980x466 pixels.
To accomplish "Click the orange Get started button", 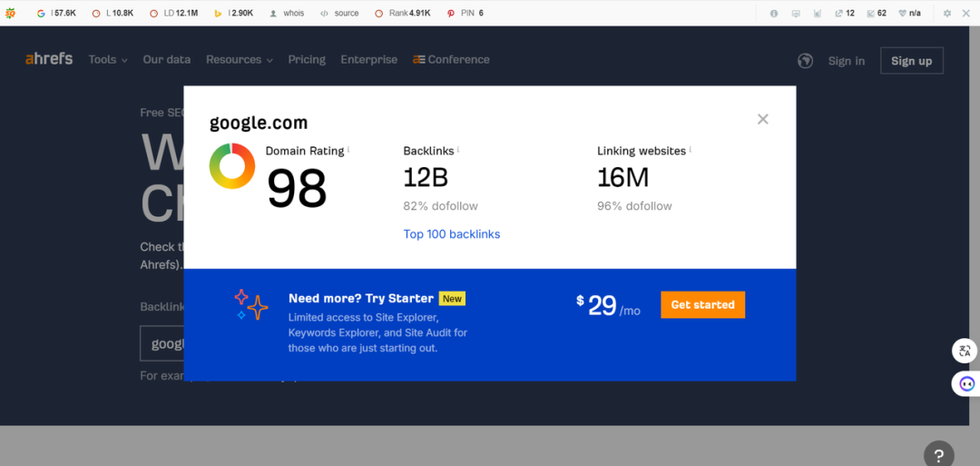I will click(x=702, y=304).
